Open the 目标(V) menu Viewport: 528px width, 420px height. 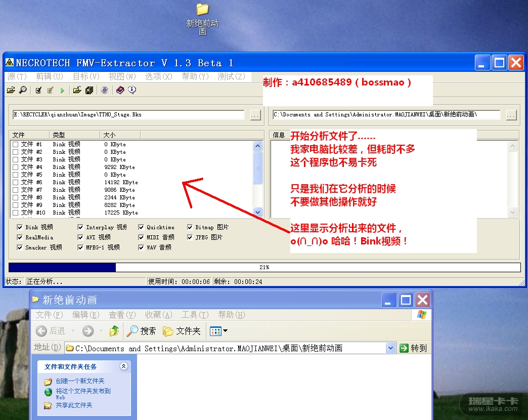click(x=86, y=77)
